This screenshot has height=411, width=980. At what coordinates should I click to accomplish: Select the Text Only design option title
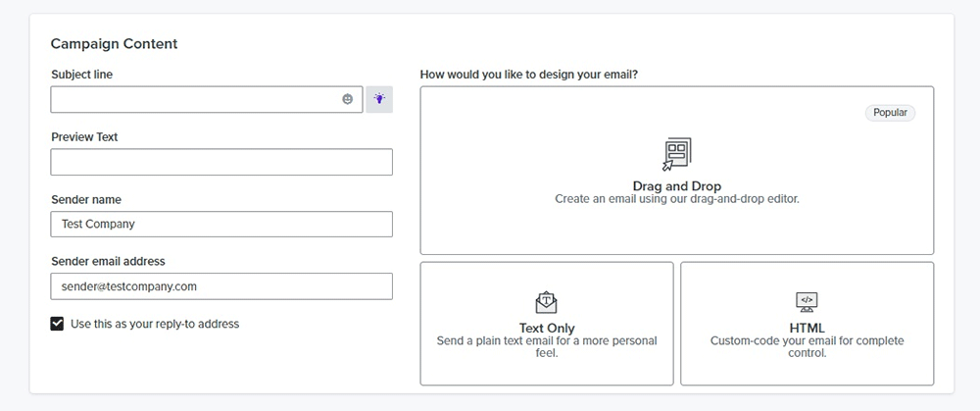(x=547, y=328)
